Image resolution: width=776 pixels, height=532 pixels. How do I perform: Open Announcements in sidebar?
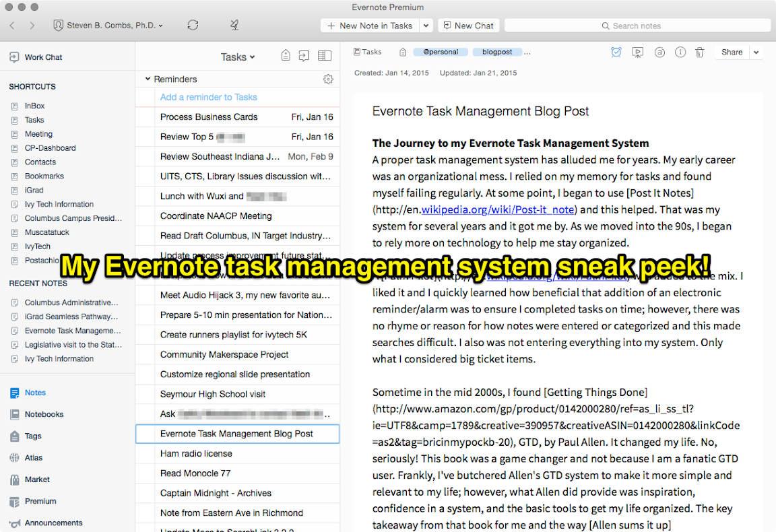tap(46, 523)
